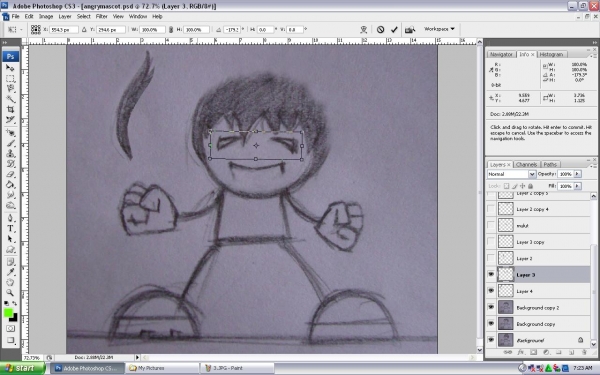Screen dimensions: 600x375
Task: Open the Opacity slider arrow
Action: tap(577, 174)
